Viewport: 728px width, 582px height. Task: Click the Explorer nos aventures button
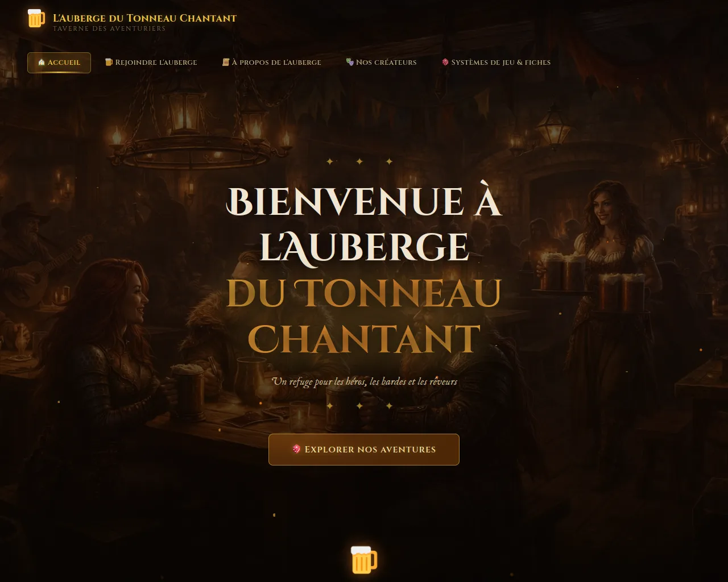(x=364, y=450)
